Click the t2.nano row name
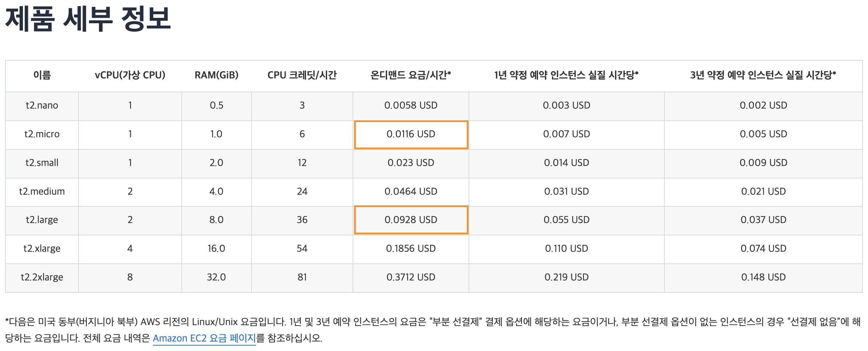 click(42, 105)
